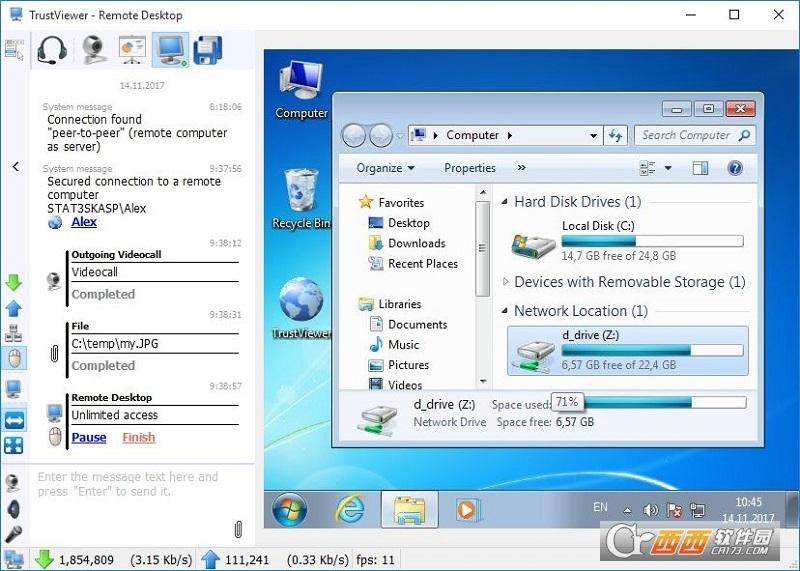This screenshot has width=800, height=571.
Task: Toggle the webcam icon near message box
Action: tap(12, 483)
